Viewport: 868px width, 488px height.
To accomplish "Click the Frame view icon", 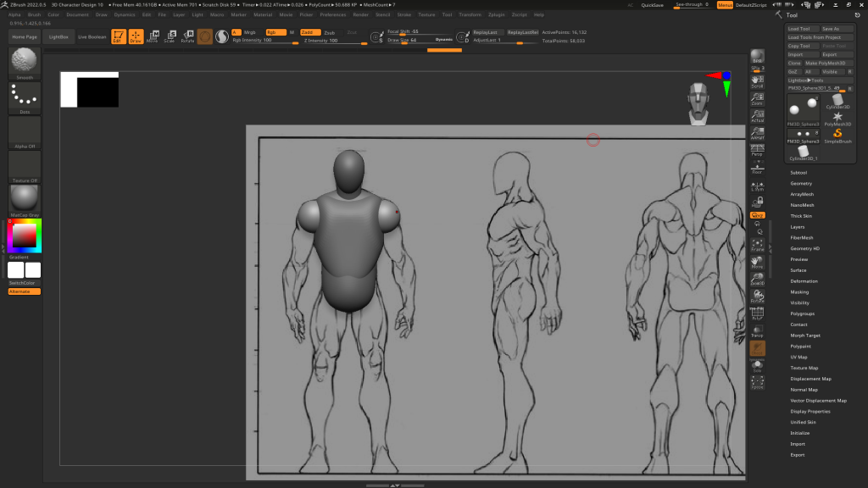I will [757, 245].
